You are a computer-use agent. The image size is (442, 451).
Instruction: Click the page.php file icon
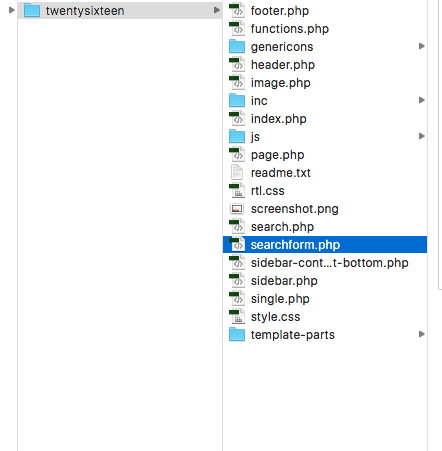coord(237,154)
